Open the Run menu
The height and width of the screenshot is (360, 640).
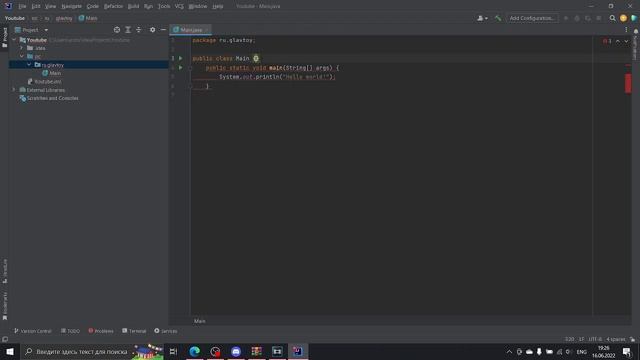pyautogui.click(x=148, y=6)
